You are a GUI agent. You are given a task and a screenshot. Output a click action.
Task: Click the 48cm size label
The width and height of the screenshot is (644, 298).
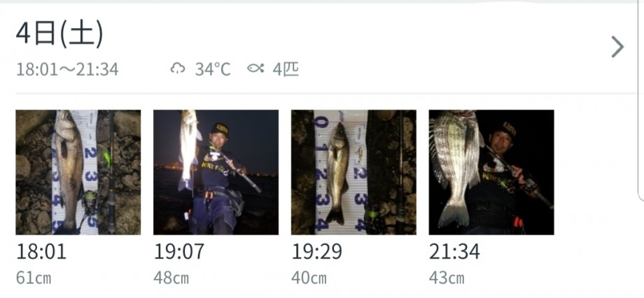point(171,278)
